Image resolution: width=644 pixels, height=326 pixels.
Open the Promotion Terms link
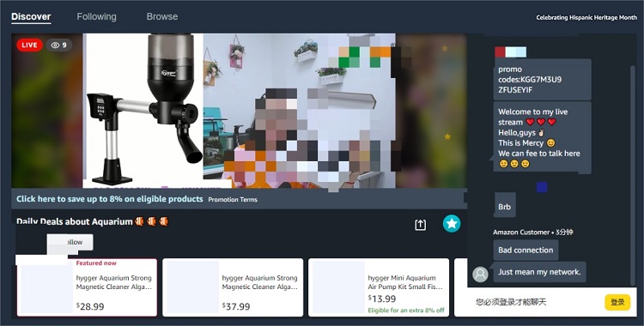[233, 200]
